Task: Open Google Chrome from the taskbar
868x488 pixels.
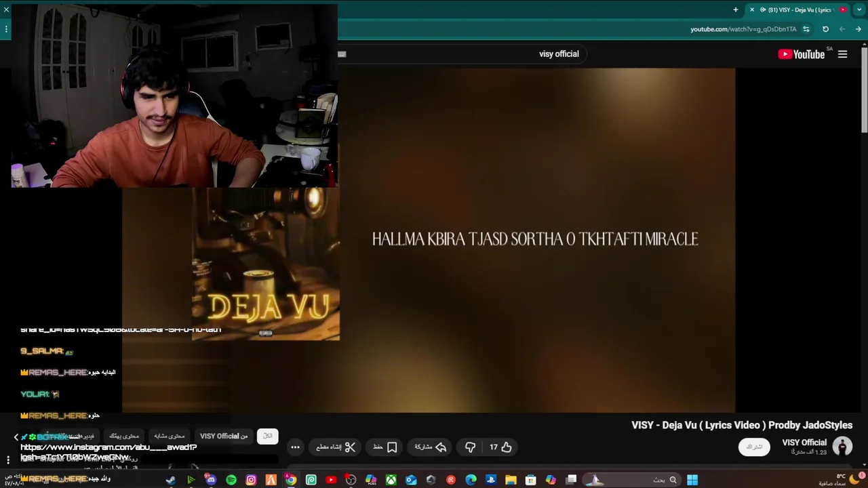Action: pyautogui.click(x=291, y=480)
